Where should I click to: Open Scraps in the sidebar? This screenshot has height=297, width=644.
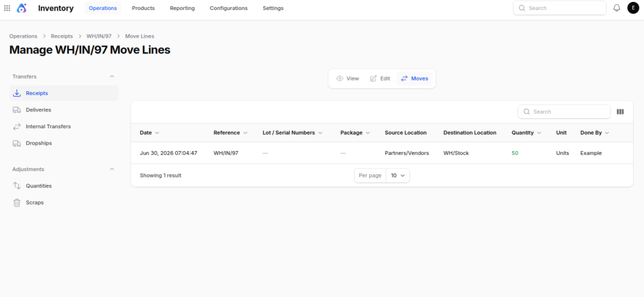pos(64,203)
